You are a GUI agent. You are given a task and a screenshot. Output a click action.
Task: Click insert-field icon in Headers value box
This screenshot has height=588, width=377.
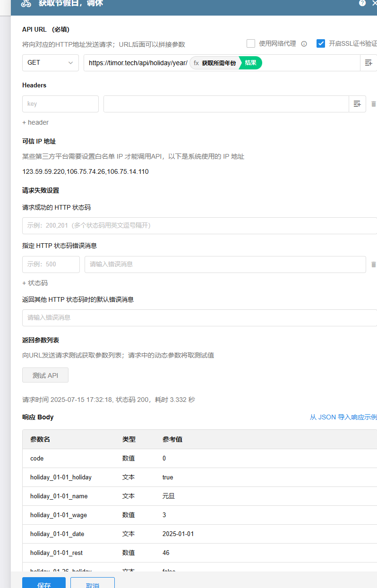357,104
